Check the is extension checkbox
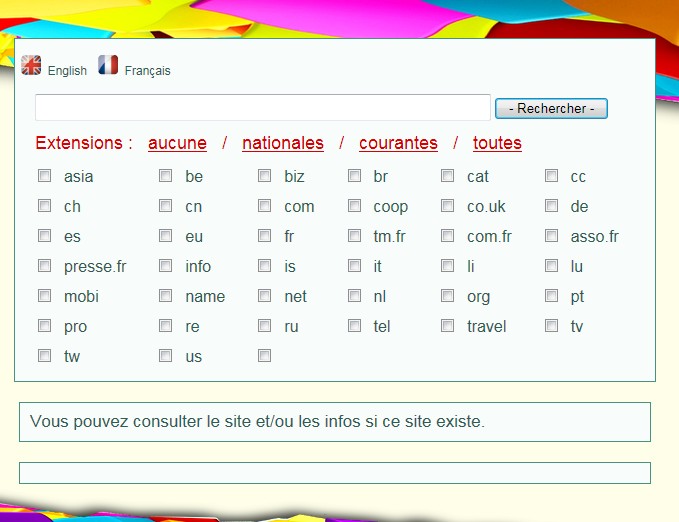 pyautogui.click(x=265, y=266)
